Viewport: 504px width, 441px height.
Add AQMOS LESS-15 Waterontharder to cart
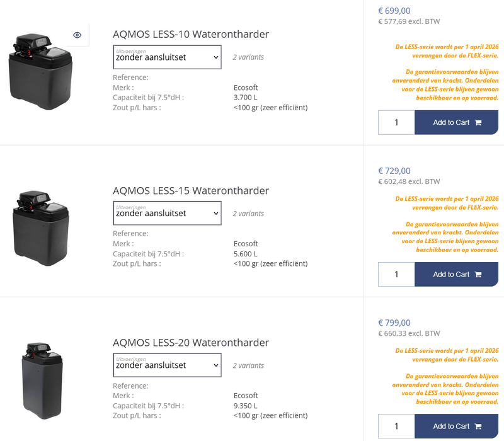click(x=452, y=274)
